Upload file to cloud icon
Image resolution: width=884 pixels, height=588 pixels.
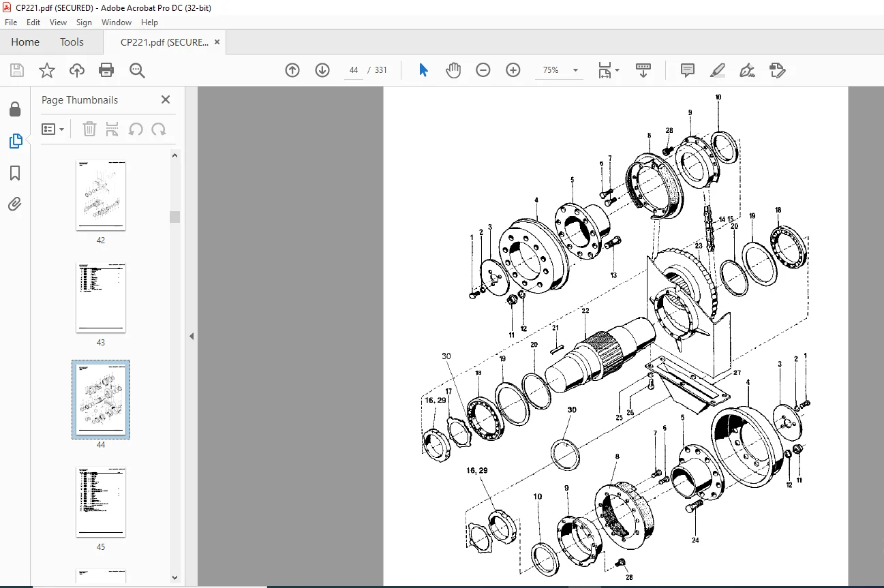coord(77,70)
